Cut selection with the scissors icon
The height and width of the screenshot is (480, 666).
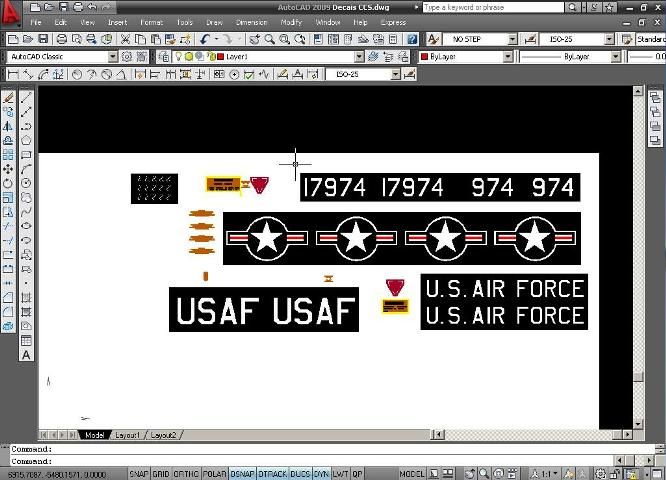tap(125, 40)
